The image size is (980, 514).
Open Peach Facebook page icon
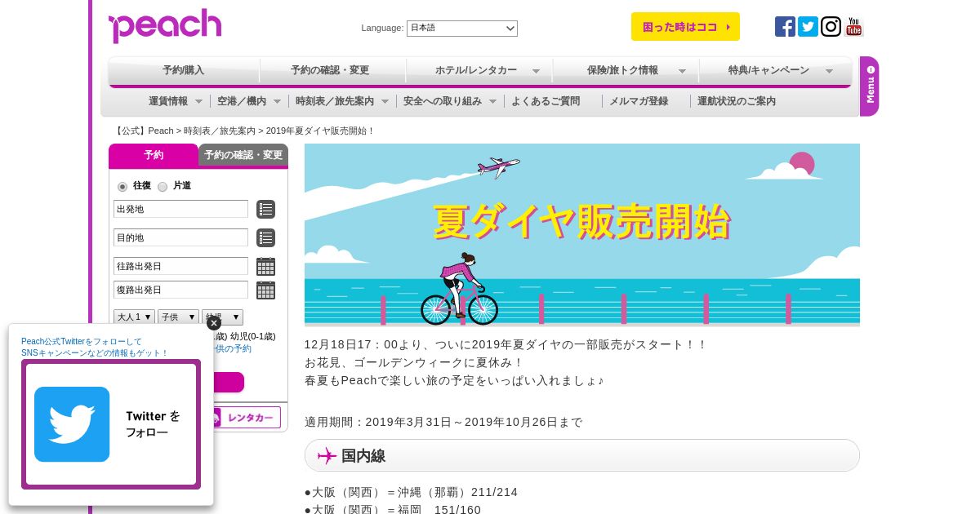point(785,27)
